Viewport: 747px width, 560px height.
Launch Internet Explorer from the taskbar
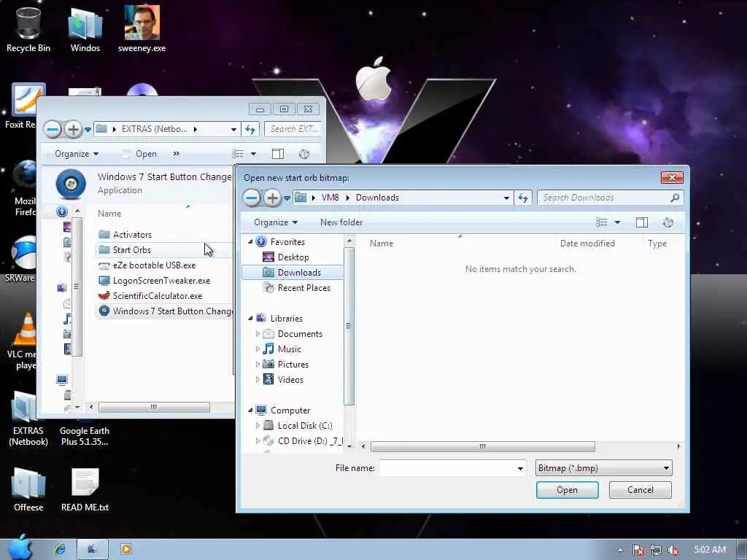pyautogui.click(x=60, y=549)
